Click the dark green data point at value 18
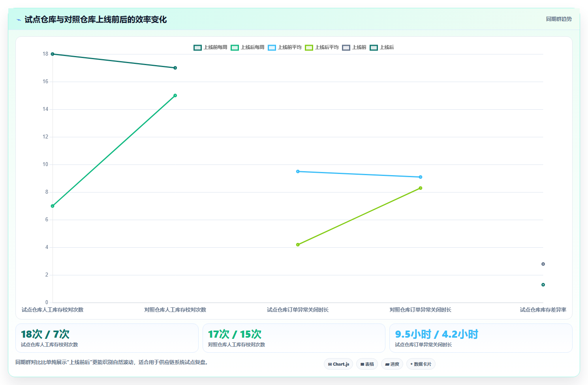This screenshot has height=385, width=588. point(53,54)
